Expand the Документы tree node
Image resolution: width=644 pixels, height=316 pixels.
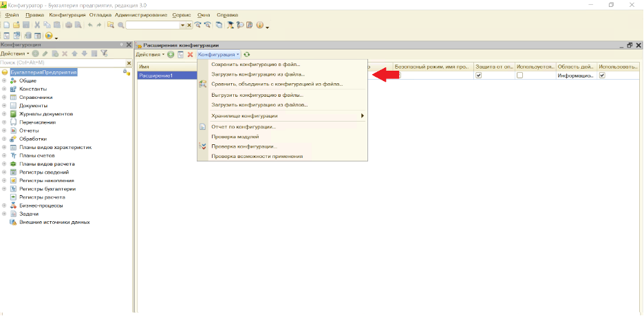coord(4,106)
